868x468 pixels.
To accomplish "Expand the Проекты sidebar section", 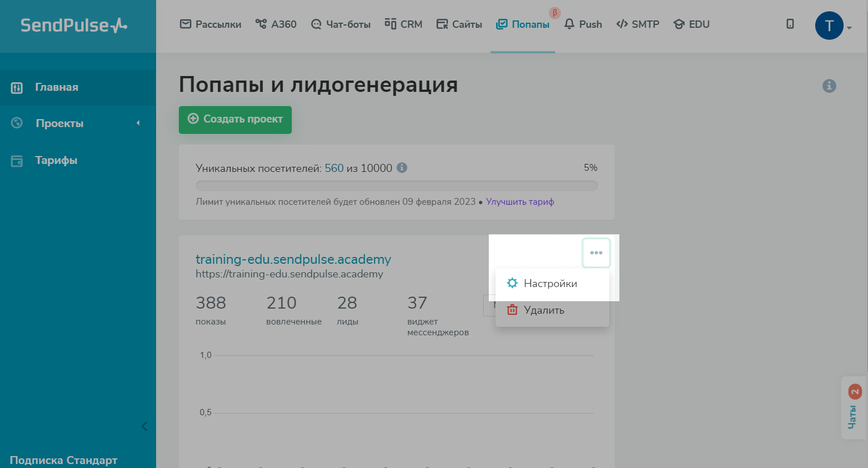I will (60, 123).
